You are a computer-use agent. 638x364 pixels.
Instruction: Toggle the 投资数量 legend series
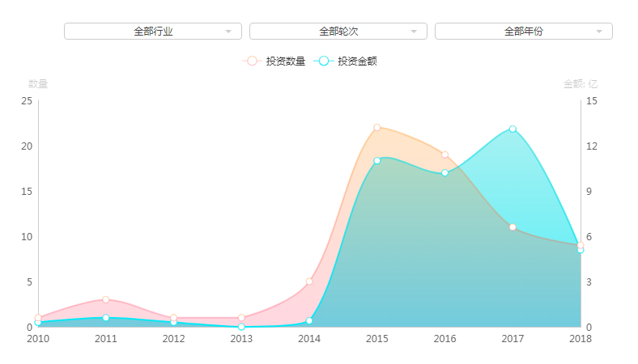274,61
